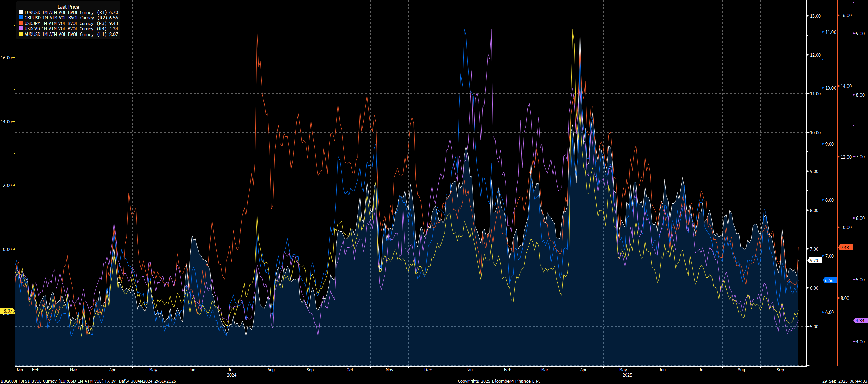Click the purple USDCAD legend color swatch

pos(21,29)
